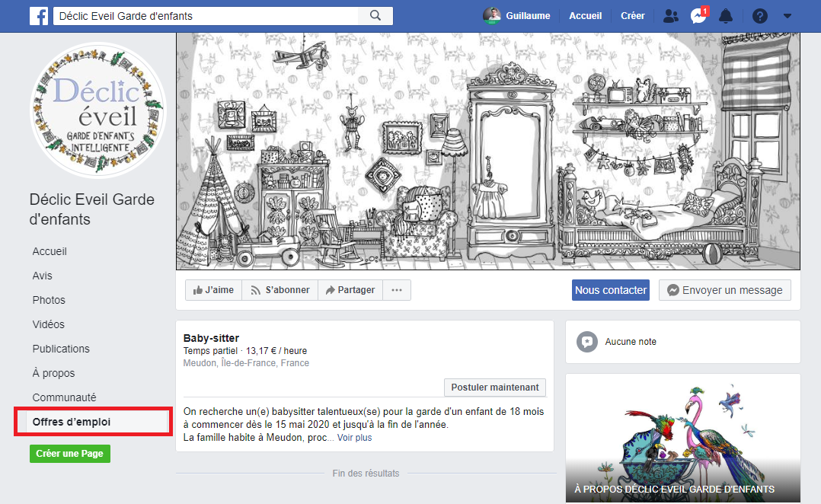Image resolution: width=821 pixels, height=504 pixels.
Task: Click Envoyer un message button
Action: [725, 290]
